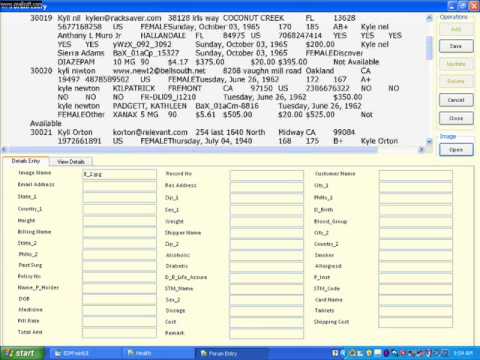Click the Smoker input field
The width and height of the screenshot is (480, 360).
[415, 255]
